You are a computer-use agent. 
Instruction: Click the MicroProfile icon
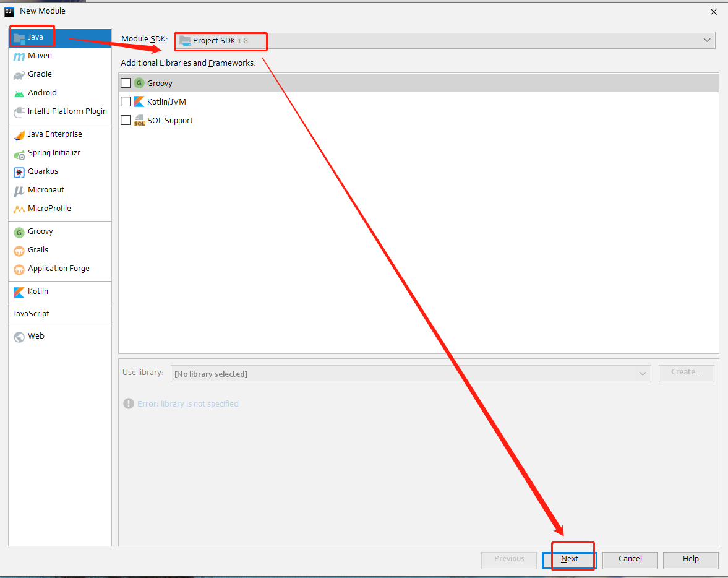pos(19,209)
